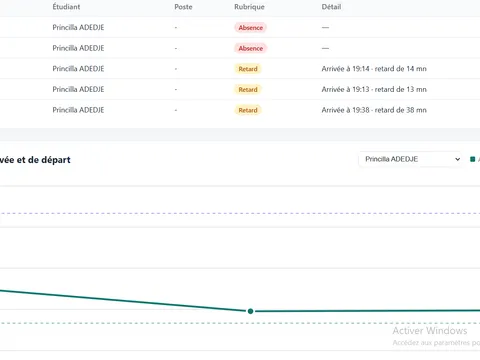
Task: Click the Rubrique column header
Action: click(x=249, y=7)
